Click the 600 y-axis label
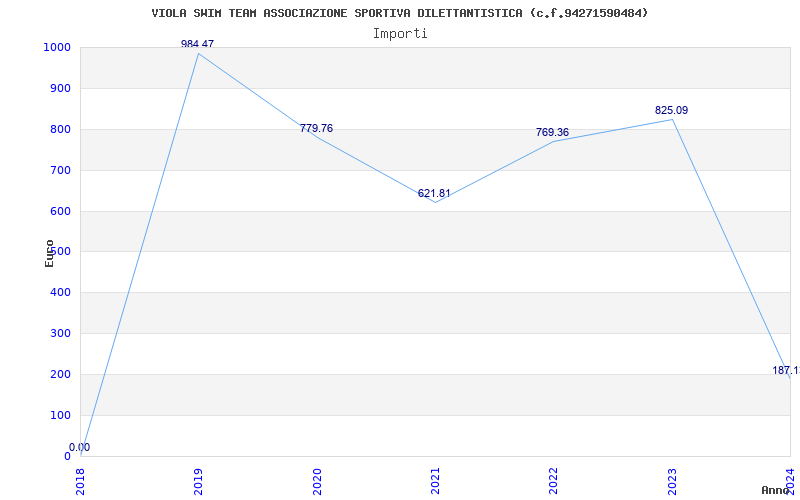Viewport: 800px width, 500px height. point(60,211)
